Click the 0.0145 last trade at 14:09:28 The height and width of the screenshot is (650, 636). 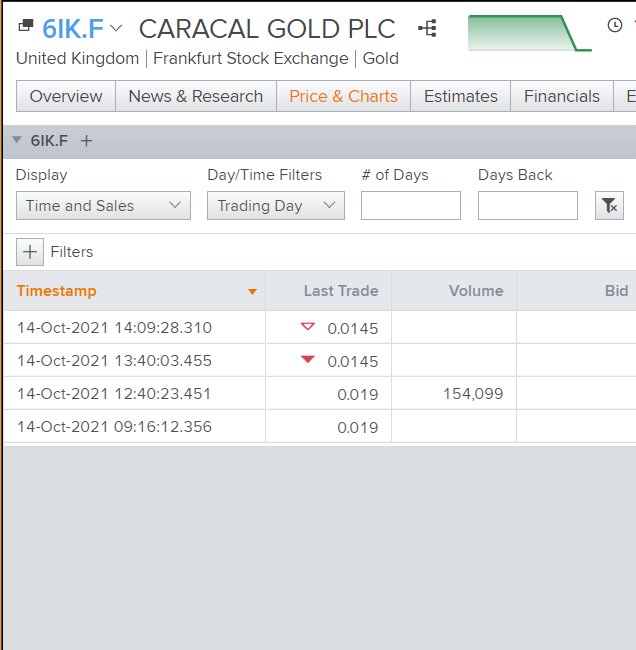click(353, 329)
